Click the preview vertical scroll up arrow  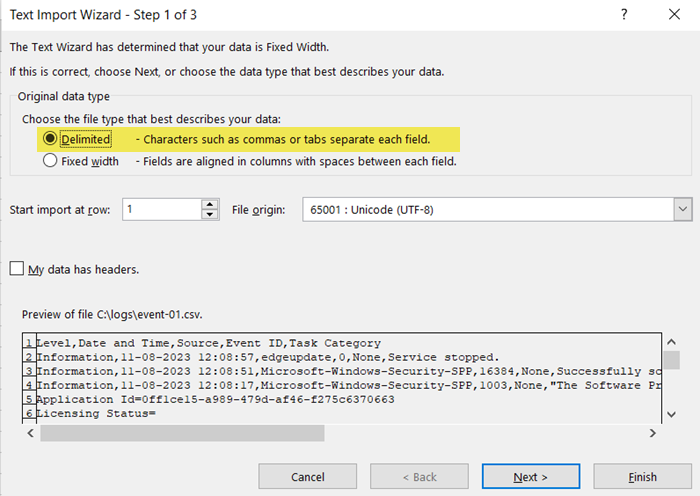[x=673, y=342]
